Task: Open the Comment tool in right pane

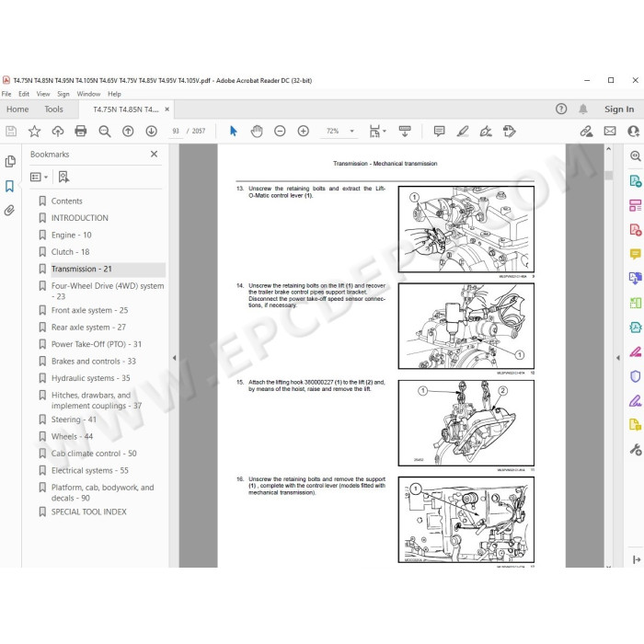Action: [x=635, y=254]
